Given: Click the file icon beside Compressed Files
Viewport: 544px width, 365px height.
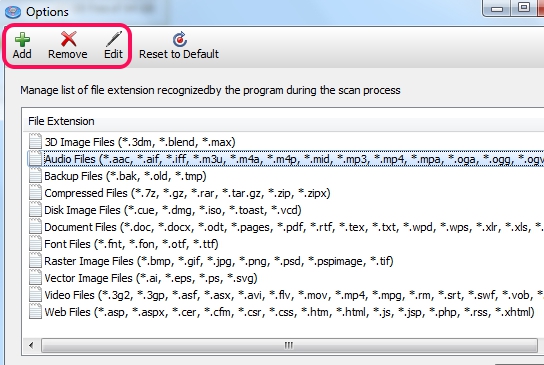Looking at the screenshot, I should pyautogui.click(x=35, y=193).
